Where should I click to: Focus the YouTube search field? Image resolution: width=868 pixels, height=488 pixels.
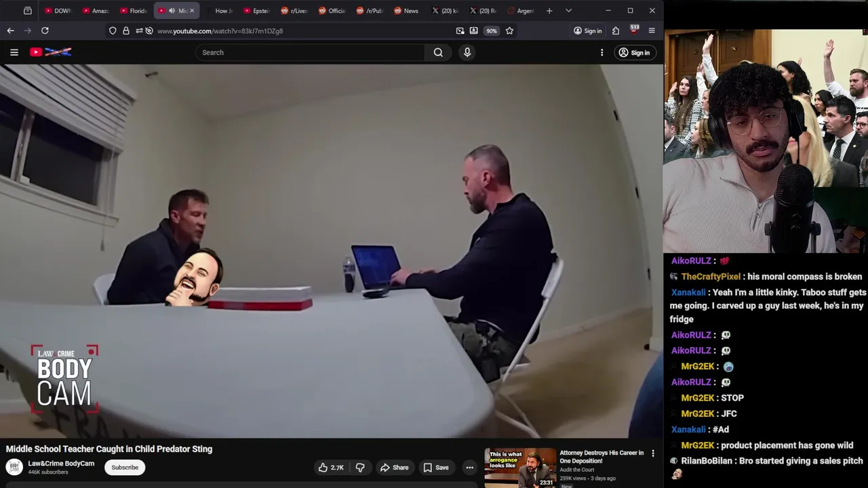(311, 52)
